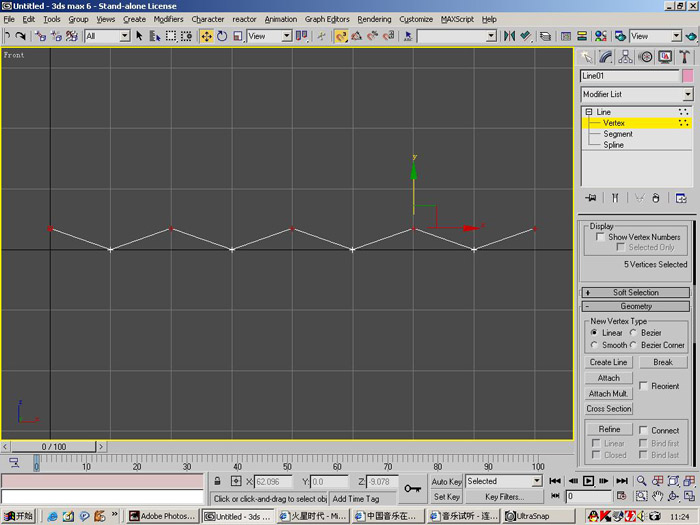Click Configure Modifier Sets icon
Screen dimensions: 700x525
681,198
